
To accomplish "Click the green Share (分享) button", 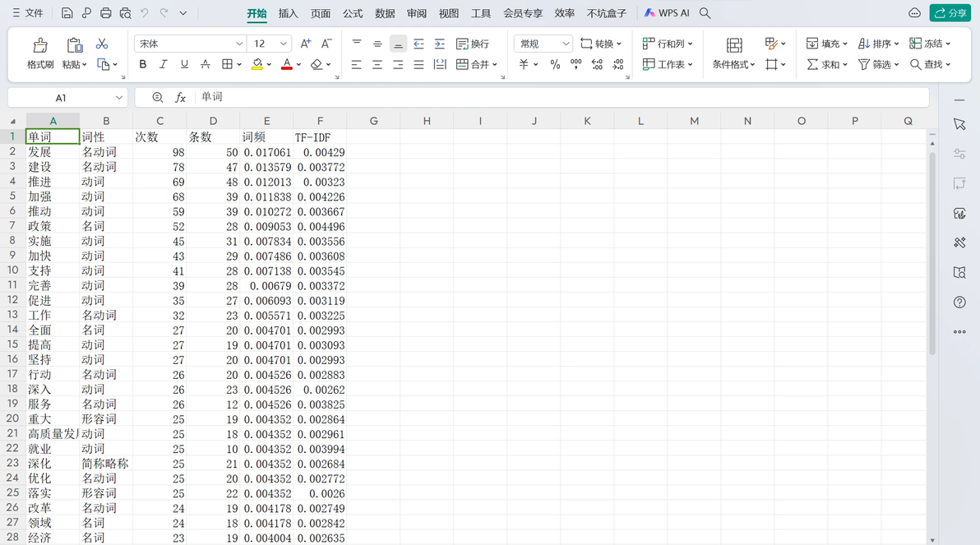I will click(950, 13).
